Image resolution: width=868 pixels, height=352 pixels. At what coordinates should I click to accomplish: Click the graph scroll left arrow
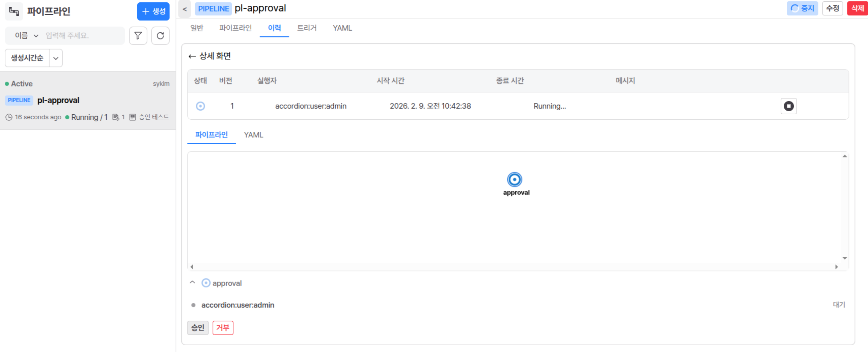tap(192, 266)
